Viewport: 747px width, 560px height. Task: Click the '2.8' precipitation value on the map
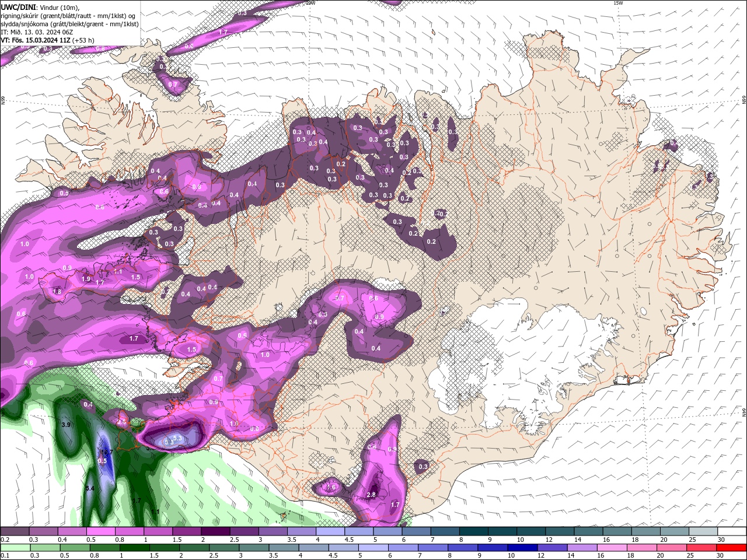click(x=371, y=495)
